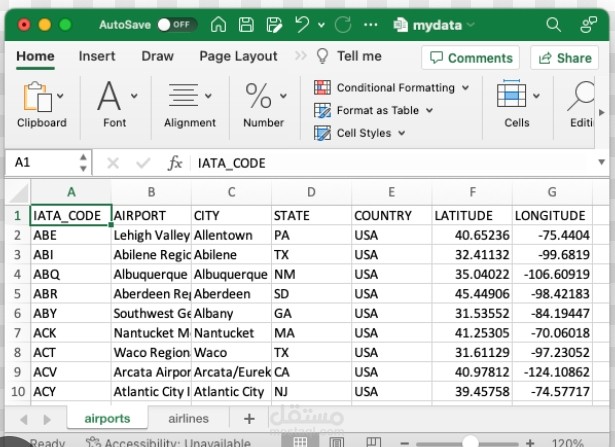The height and width of the screenshot is (447, 615).
Task: Click the cell containing Albany
Action: tap(232, 313)
